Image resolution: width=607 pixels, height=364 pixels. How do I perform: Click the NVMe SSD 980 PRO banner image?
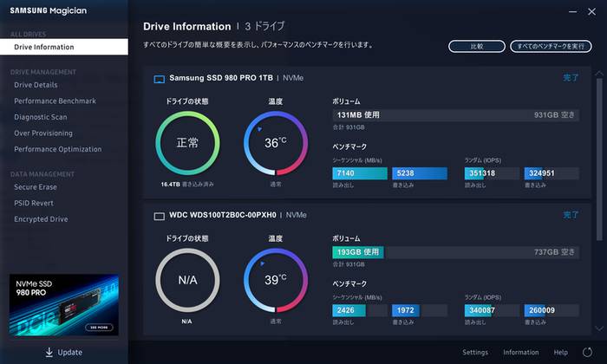[64, 305]
